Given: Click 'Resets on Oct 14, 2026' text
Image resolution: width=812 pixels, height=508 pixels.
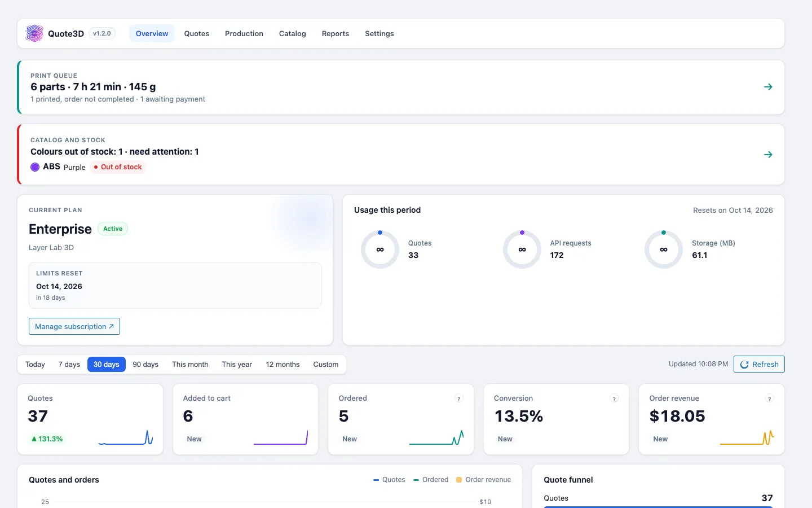Looking at the screenshot, I should [733, 211].
